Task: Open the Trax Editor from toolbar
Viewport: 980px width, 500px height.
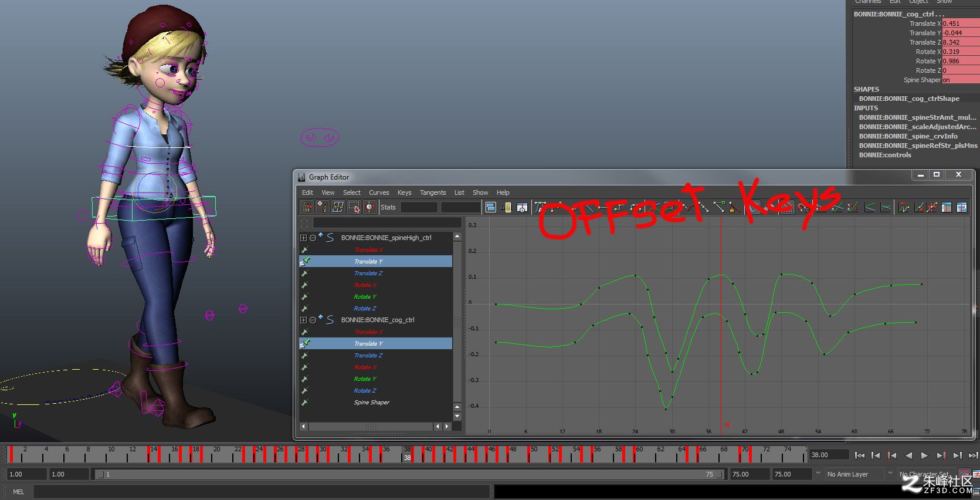Action: (962, 207)
